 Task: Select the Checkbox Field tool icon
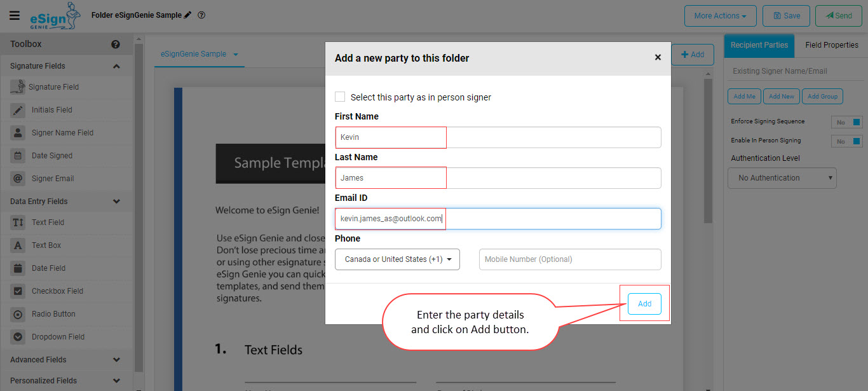pos(18,291)
